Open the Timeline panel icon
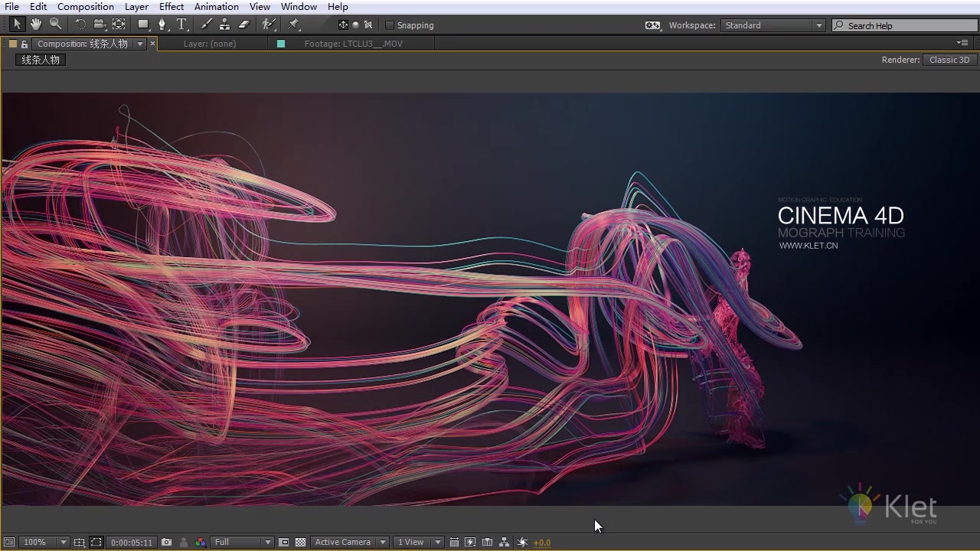This screenshot has width=980, height=551. click(x=487, y=542)
